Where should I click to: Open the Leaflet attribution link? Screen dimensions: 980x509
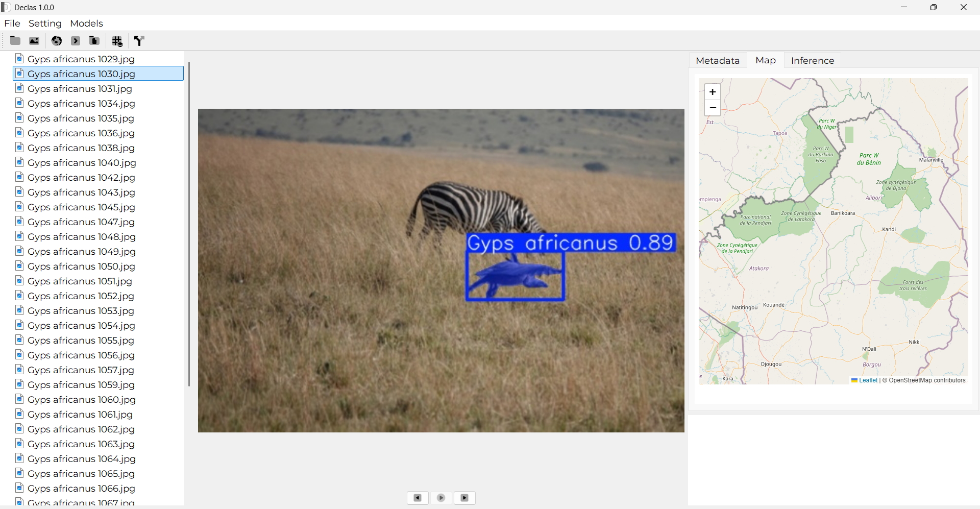point(868,380)
